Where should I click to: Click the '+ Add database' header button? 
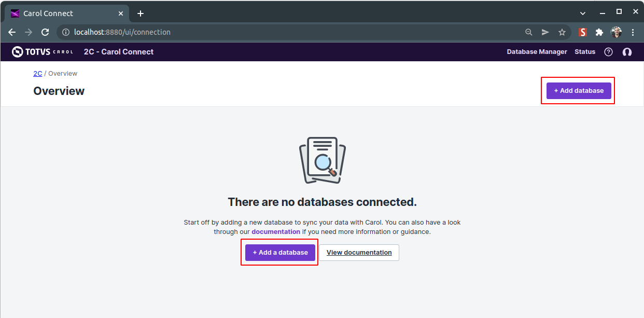coord(579,91)
